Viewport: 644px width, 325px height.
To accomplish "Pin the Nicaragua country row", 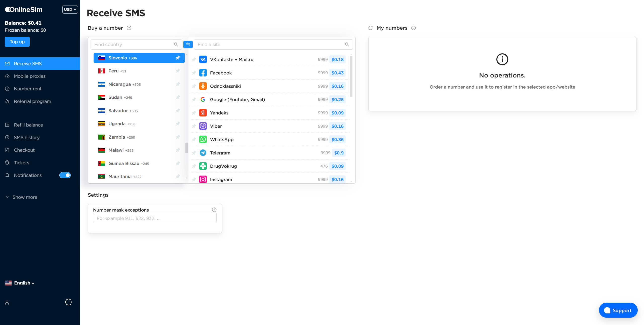I will tap(178, 84).
